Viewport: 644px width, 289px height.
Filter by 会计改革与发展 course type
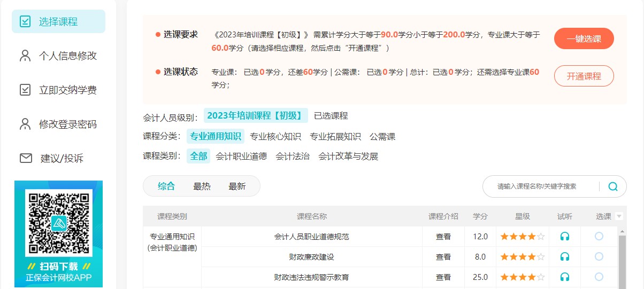[x=348, y=156]
